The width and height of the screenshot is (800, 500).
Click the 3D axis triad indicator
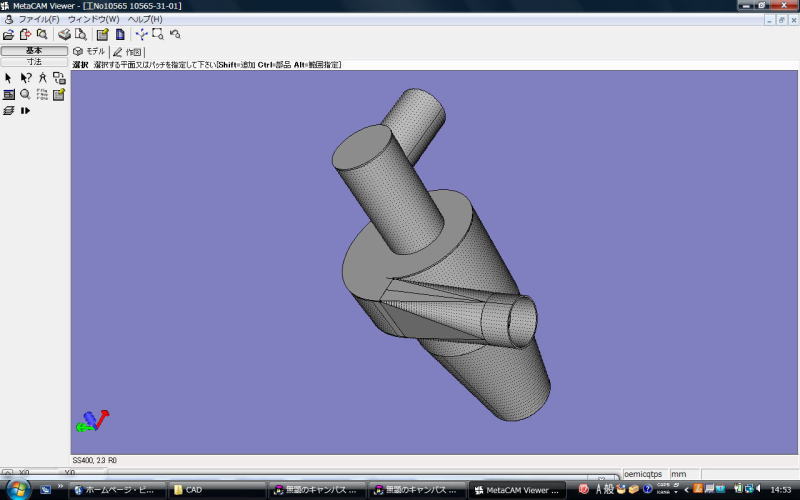92,420
